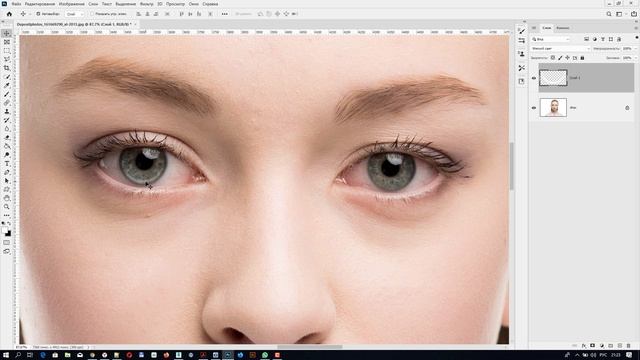
Task: Open taskbar search magnifier
Action: point(18,355)
